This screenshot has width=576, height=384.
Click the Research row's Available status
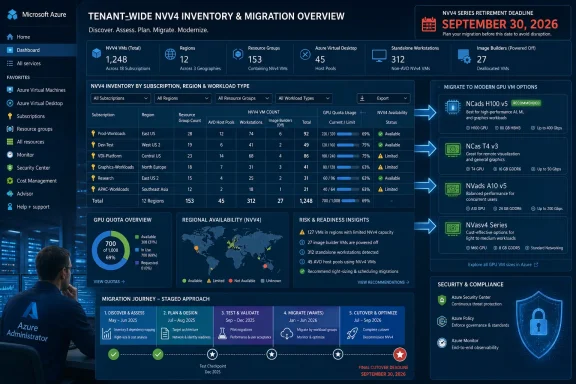point(389,178)
